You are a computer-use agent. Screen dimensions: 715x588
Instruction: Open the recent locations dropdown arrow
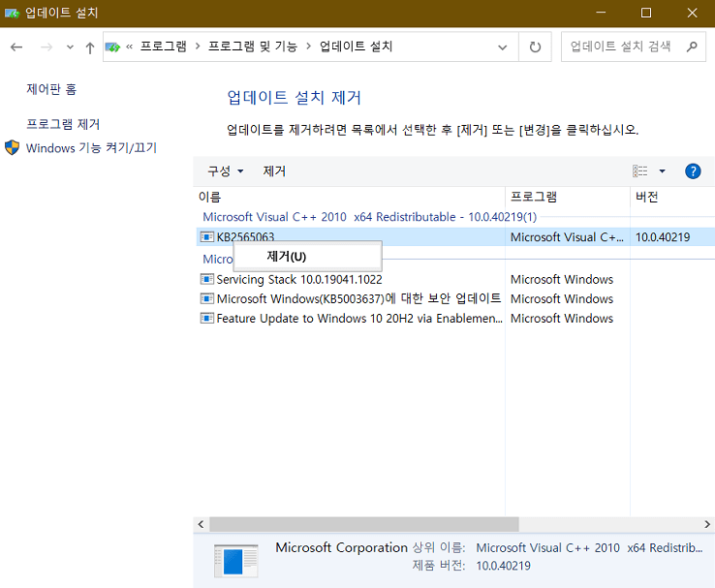[x=70, y=46]
